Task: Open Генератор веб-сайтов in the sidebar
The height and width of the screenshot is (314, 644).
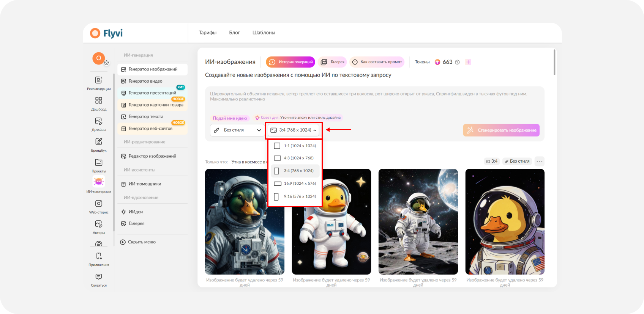Action: tap(153, 129)
